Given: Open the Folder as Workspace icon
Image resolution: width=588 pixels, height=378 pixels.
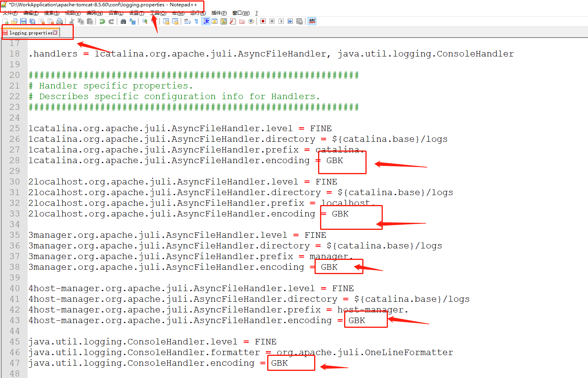Looking at the screenshot, I should (x=242, y=21).
